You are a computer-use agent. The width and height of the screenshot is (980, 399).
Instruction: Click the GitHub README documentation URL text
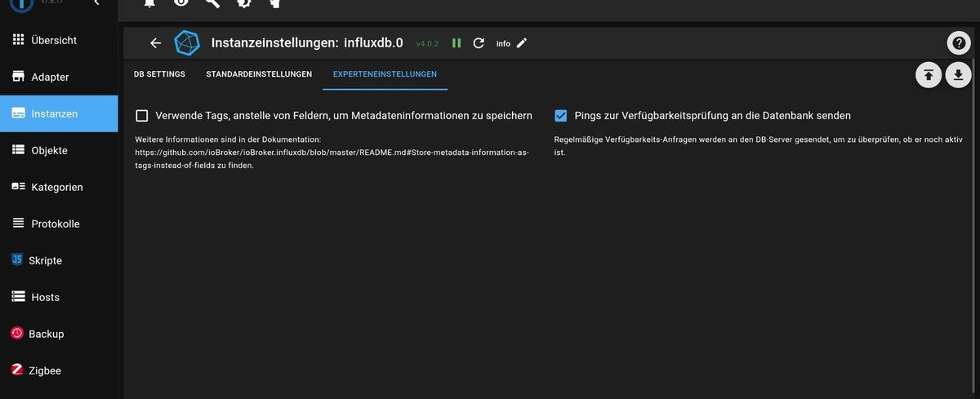(332, 153)
